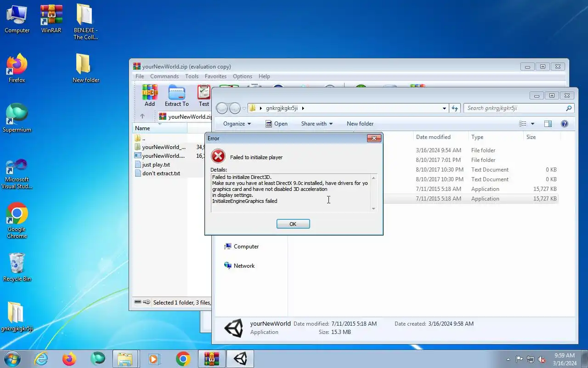Click the Action Center flag icon
Viewport: 588px width, 368px height.
pyautogui.click(x=520, y=359)
